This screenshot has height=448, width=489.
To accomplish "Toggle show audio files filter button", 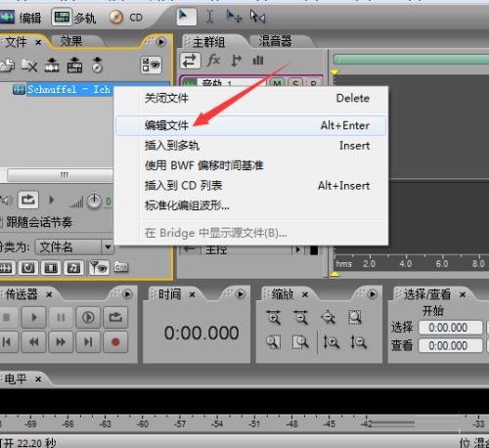I will tap(6, 268).
